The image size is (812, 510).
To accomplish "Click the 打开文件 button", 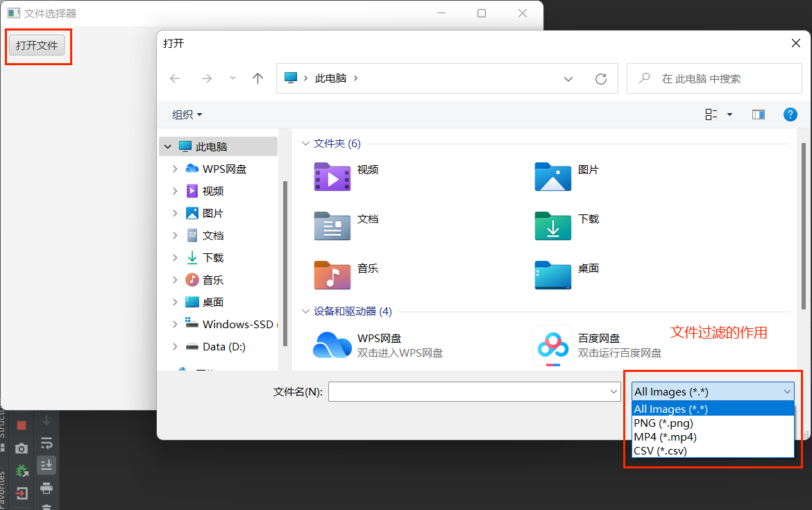I will coord(37,46).
